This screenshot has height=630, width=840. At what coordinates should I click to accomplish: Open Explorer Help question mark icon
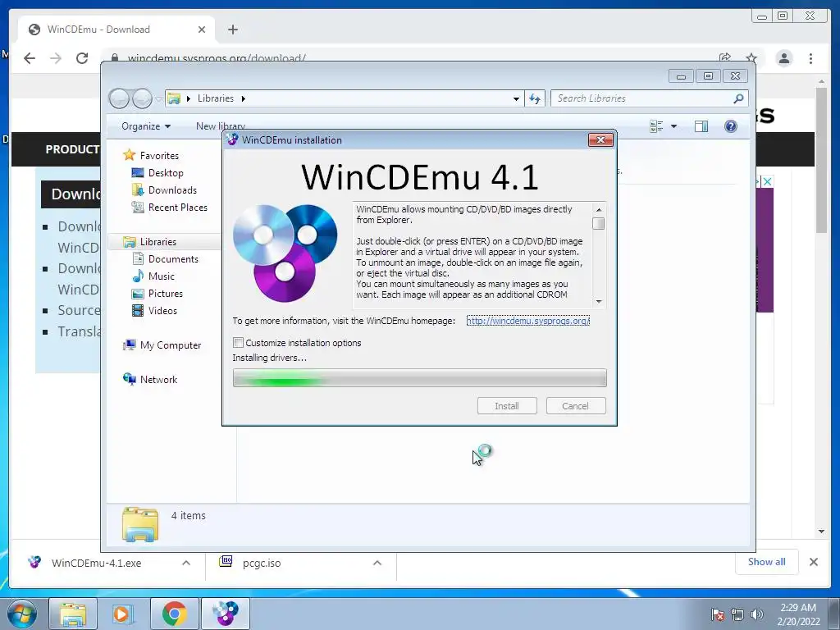pyautogui.click(x=731, y=126)
